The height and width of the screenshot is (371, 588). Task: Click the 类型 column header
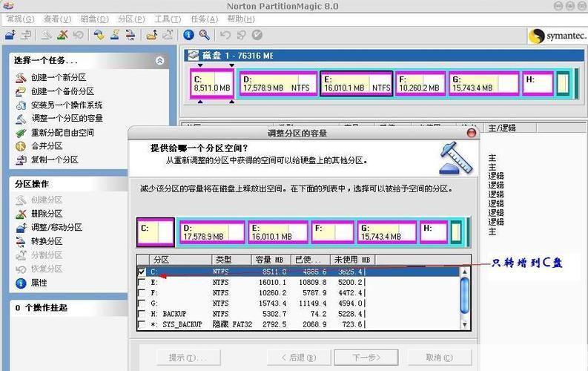pos(231,260)
